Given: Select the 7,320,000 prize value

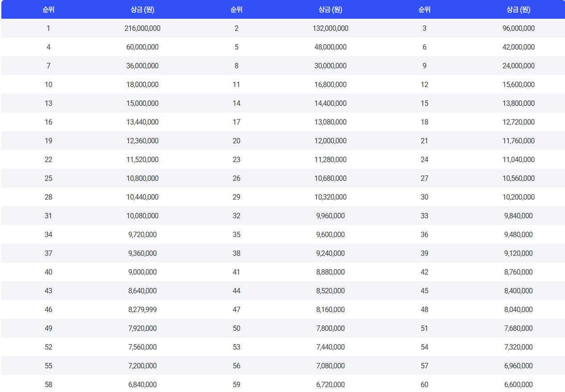Looking at the screenshot, I should point(519,347).
